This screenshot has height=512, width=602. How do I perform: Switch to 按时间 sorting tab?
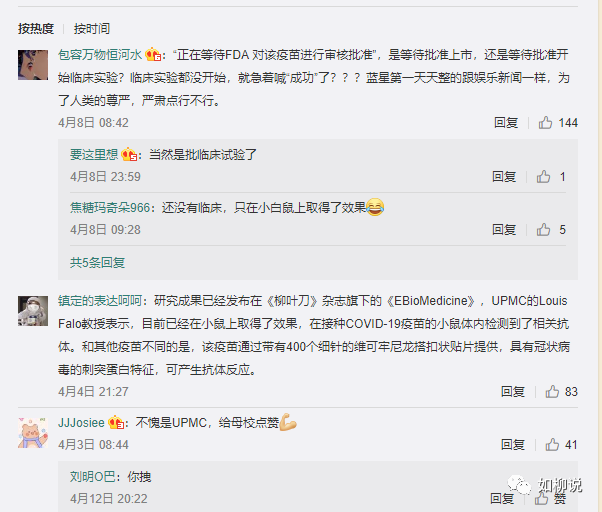(x=92, y=28)
